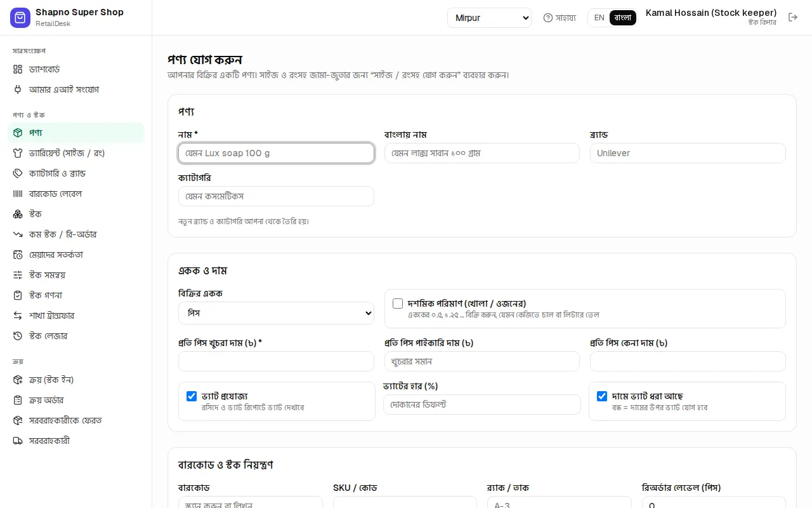
Task: Open the Mirpur branch dropdown
Action: point(489,18)
